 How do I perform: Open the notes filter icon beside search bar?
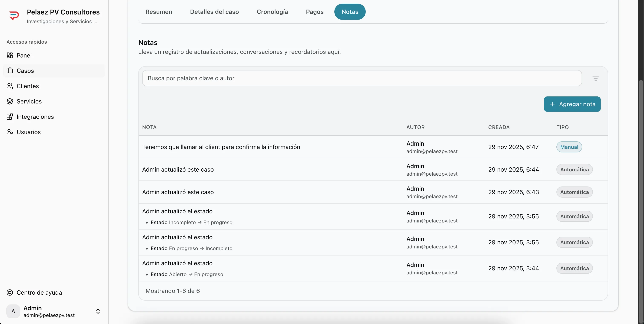click(596, 78)
